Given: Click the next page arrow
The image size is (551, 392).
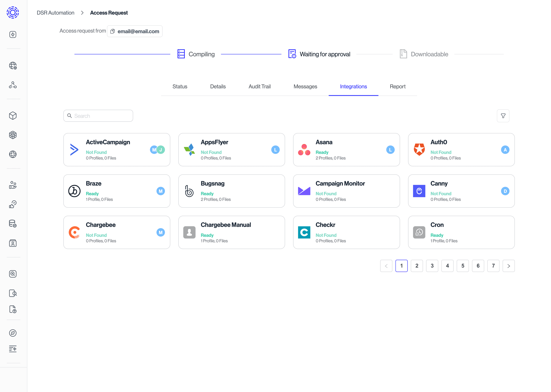Looking at the screenshot, I should [x=509, y=266].
